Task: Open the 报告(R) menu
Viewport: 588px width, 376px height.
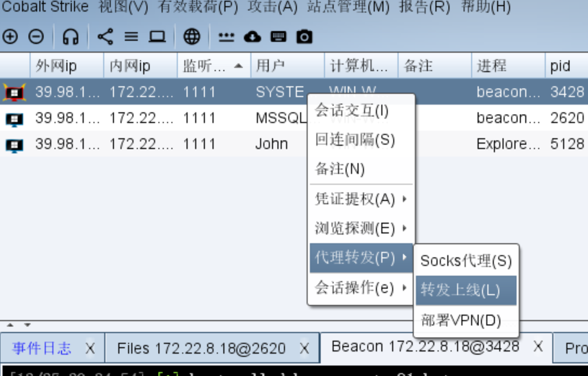Action: tap(424, 6)
